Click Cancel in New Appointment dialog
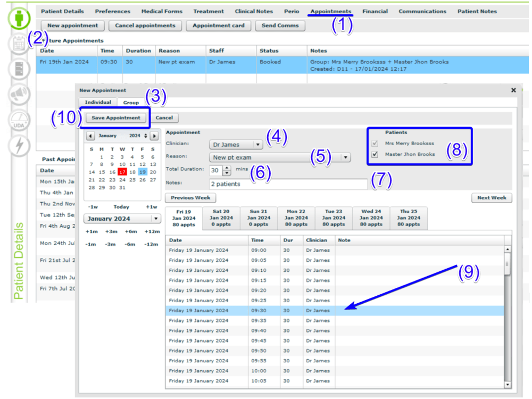 point(164,118)
